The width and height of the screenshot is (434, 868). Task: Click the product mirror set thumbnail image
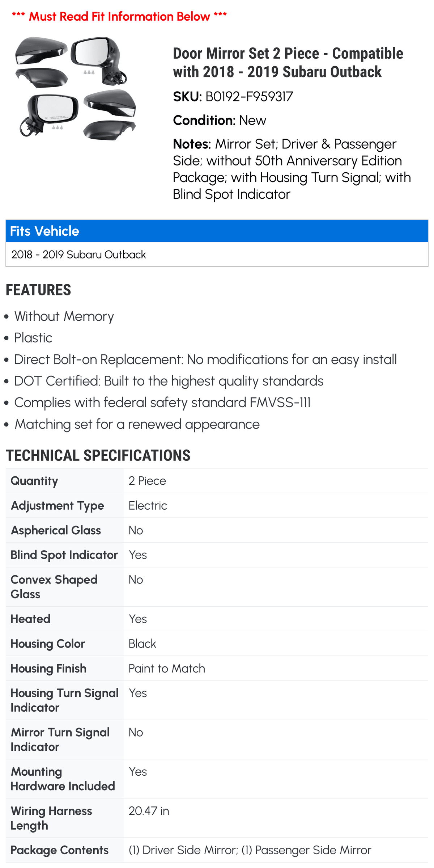(76, 88)
